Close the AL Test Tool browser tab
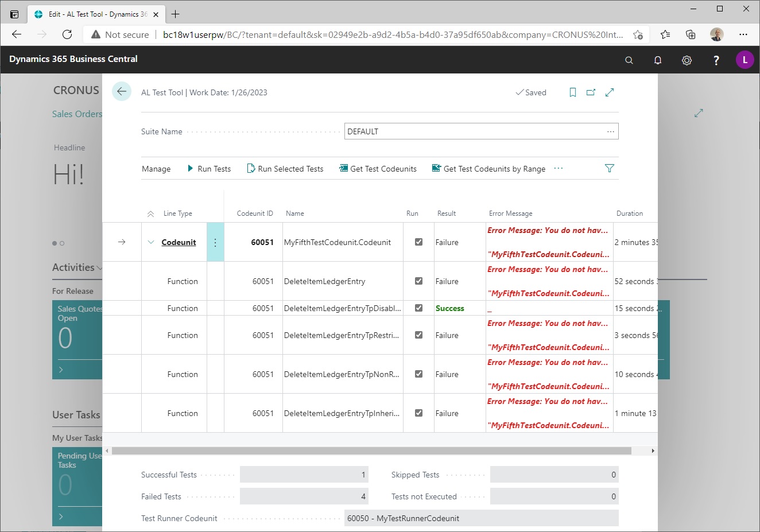Viewport: 760px width, 532px height. point(156,14)
